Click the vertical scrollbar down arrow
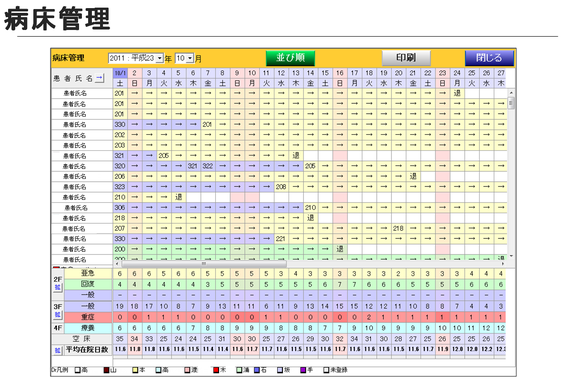The width and height of the screenshot is (562, 383). [x=511, y=256]
